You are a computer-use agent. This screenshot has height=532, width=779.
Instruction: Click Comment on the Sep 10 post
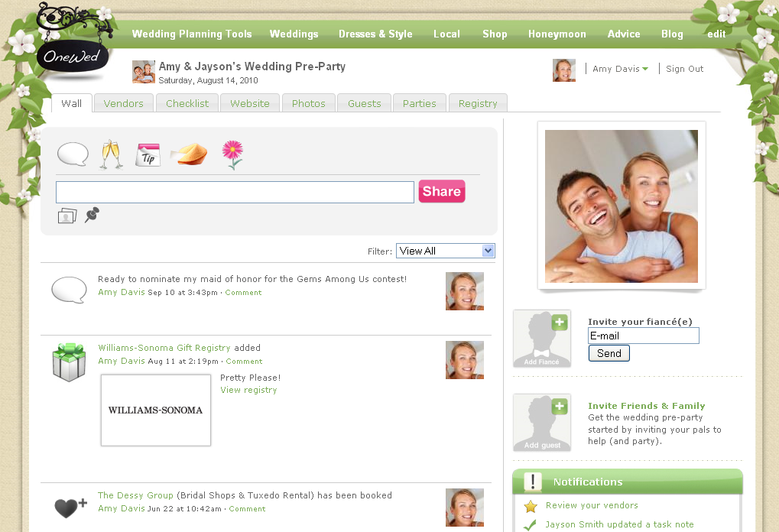pyautogui.click(x=243, y=293)
